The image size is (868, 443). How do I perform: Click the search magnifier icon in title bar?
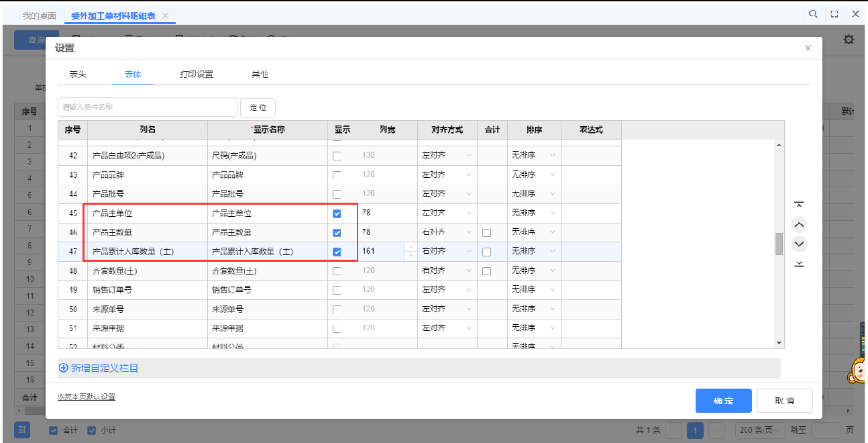(x=813, y=14)
